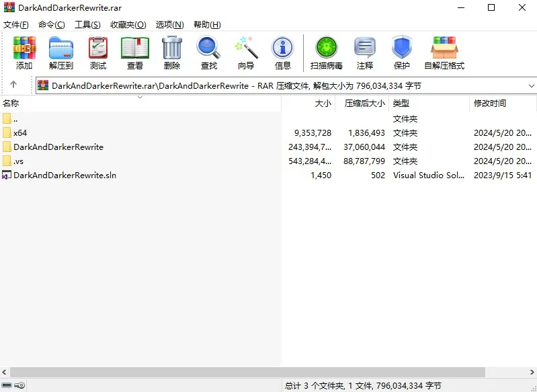Image resolution: width=537 pixels, height=392 pixels.
Task: Click the DarkAndDarkerRewrite.sln file icon
Action: click(7, 175)
